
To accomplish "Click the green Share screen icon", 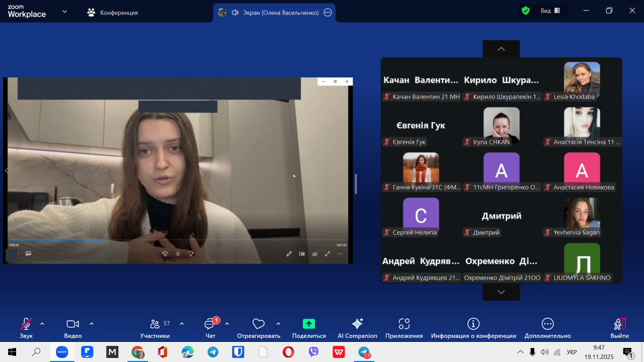I will point(309,324).
